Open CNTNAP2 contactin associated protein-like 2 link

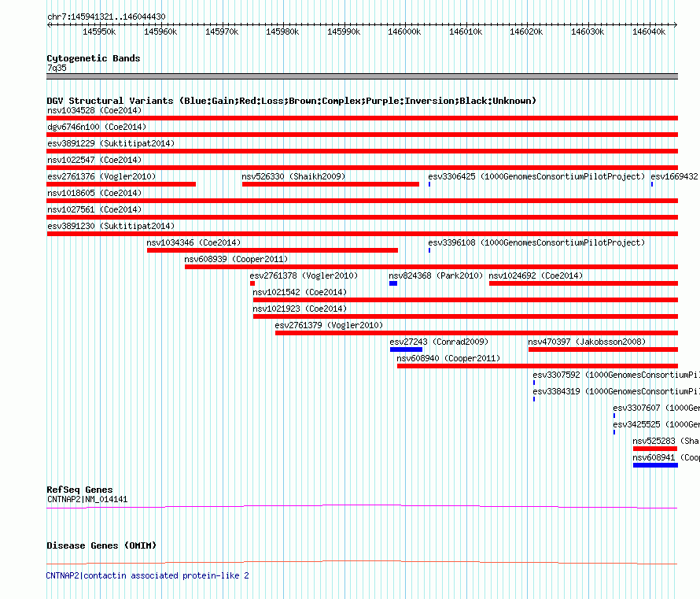(147, 575)
